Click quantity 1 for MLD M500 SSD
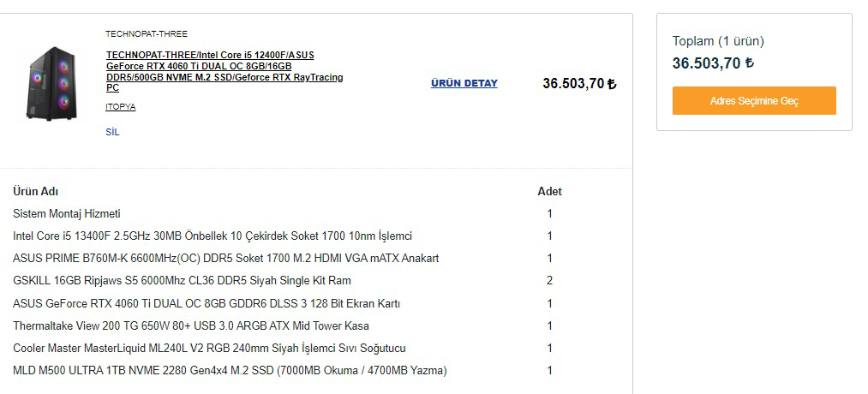 click(550, 370)
